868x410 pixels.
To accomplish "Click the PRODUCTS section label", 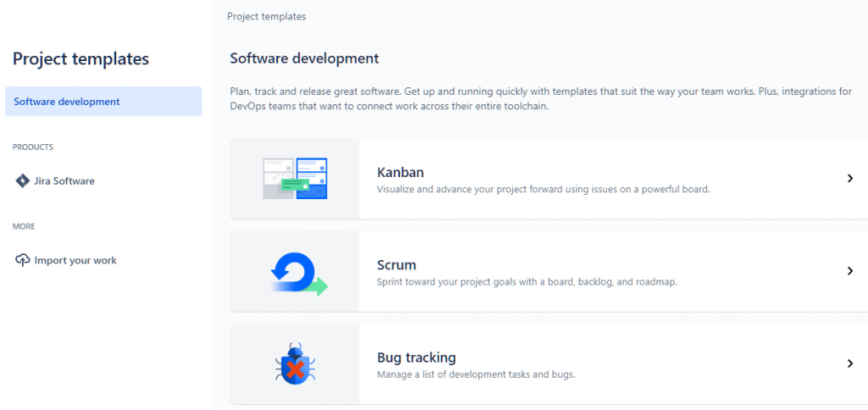I will tap(33, 147).
